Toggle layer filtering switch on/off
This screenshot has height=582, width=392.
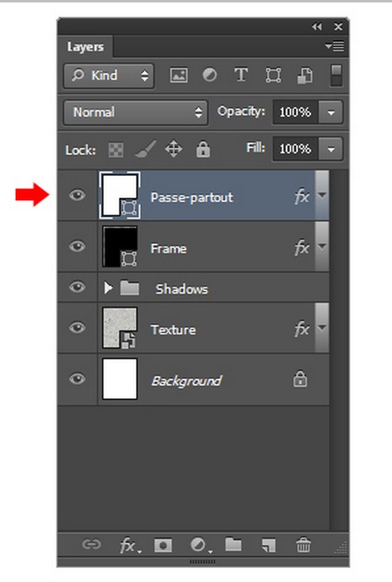pos(336,75)
